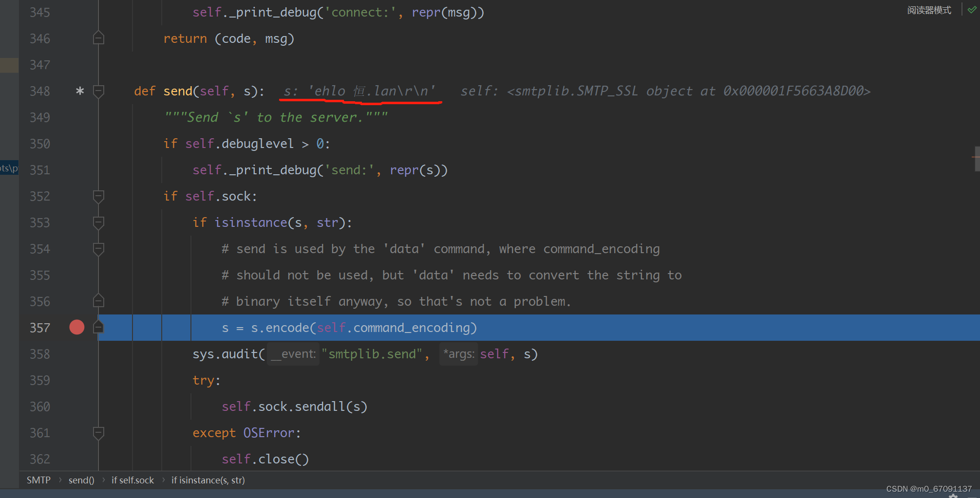Select the "if isinstance(s, str)" breadcrumb
This screenshot has height=498, width=980.
208,480
